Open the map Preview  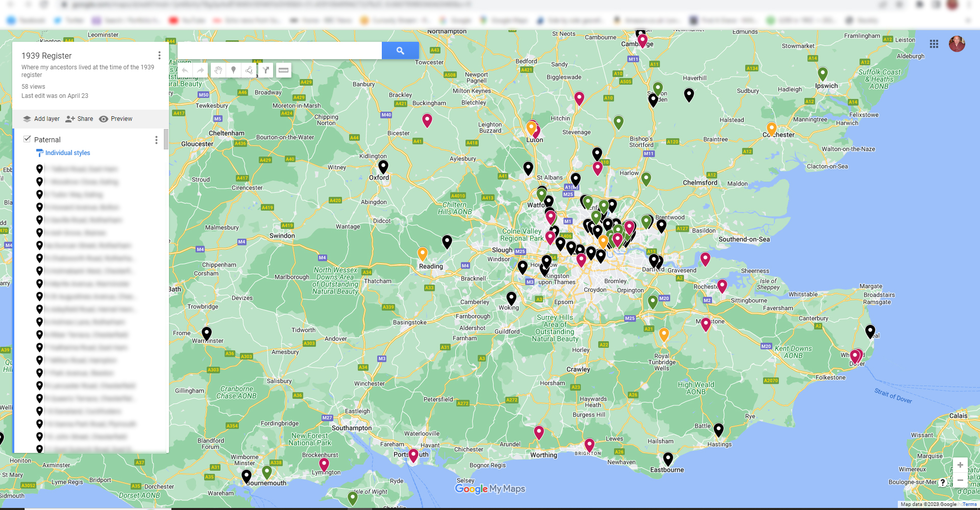tap(116, 119)
